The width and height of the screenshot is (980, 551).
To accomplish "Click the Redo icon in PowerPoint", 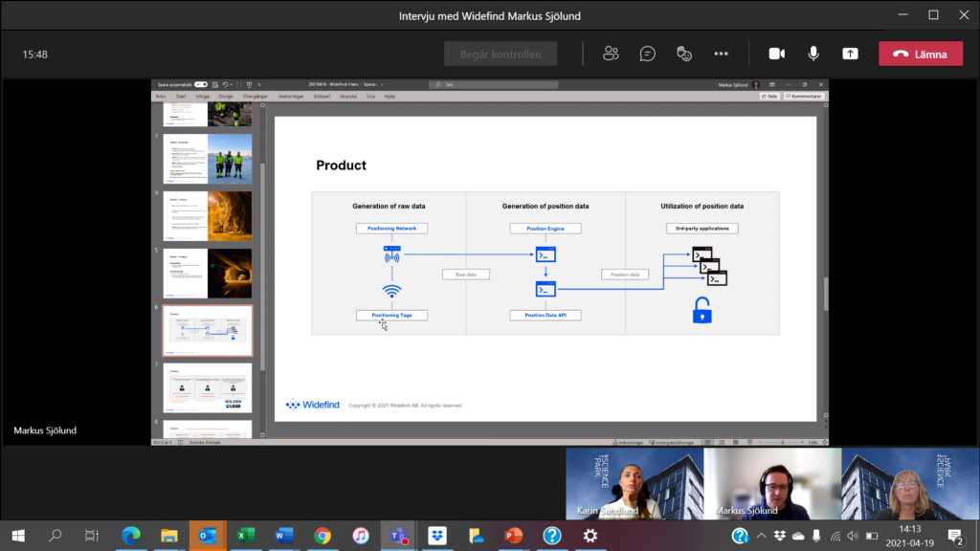I will tap(238, 84).
